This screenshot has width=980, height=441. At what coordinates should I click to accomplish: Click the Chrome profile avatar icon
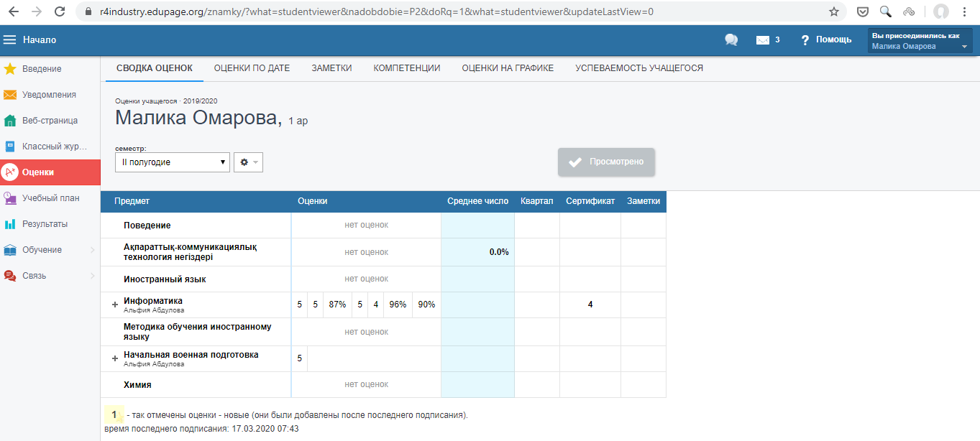pyautogui.click(x=940, y=12)
